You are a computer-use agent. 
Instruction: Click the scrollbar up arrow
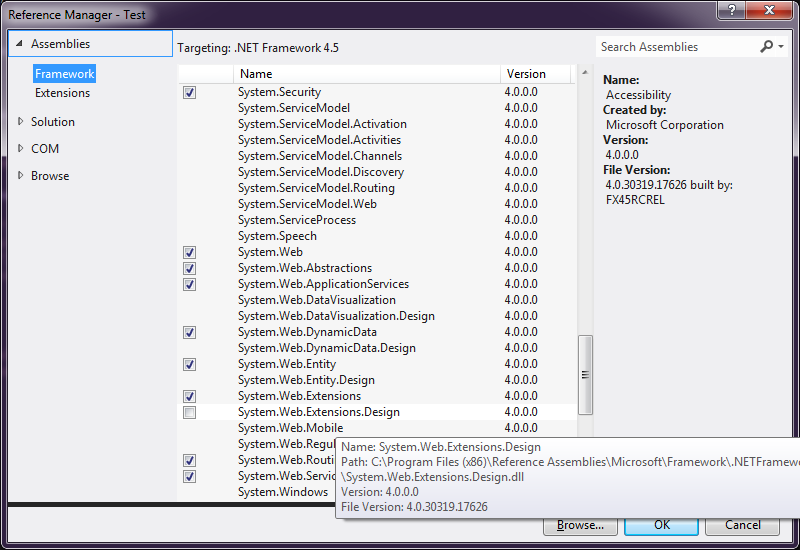click(x=585, y=72)
